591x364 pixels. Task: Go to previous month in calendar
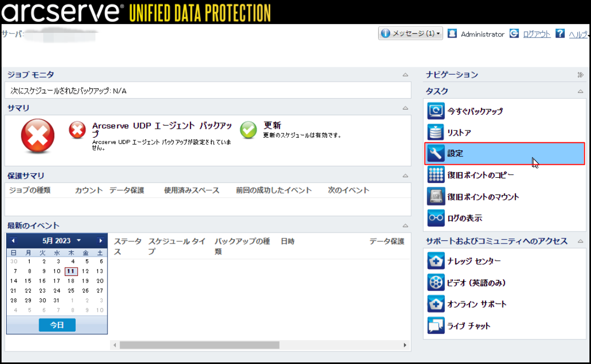13,240
